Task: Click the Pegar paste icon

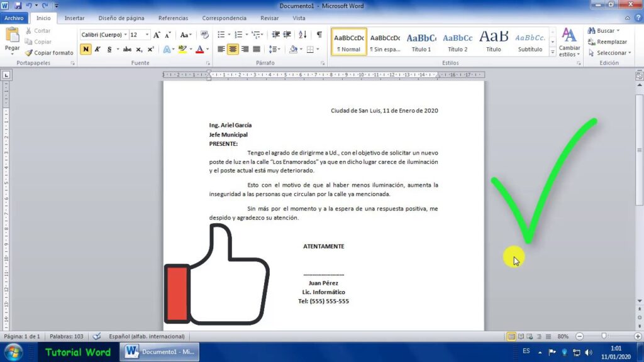Action: pos(13,36)
